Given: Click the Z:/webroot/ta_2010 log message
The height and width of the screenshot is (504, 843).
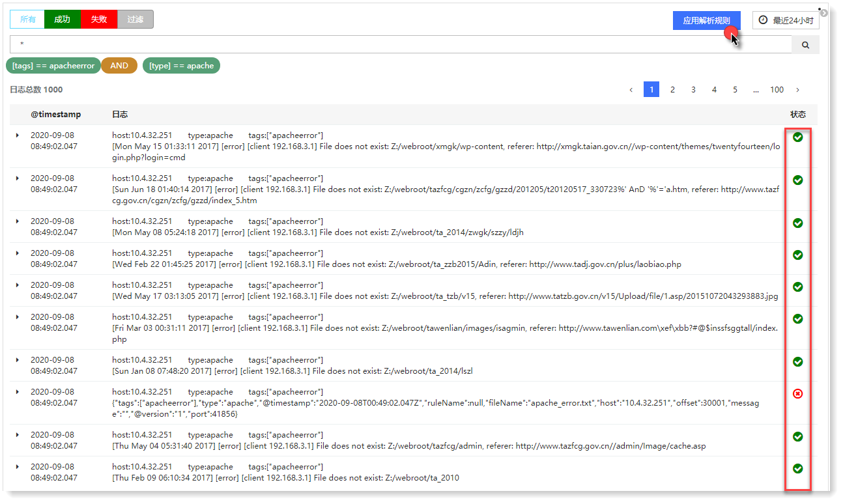Looking at the screenshot, I should [285, 478].
